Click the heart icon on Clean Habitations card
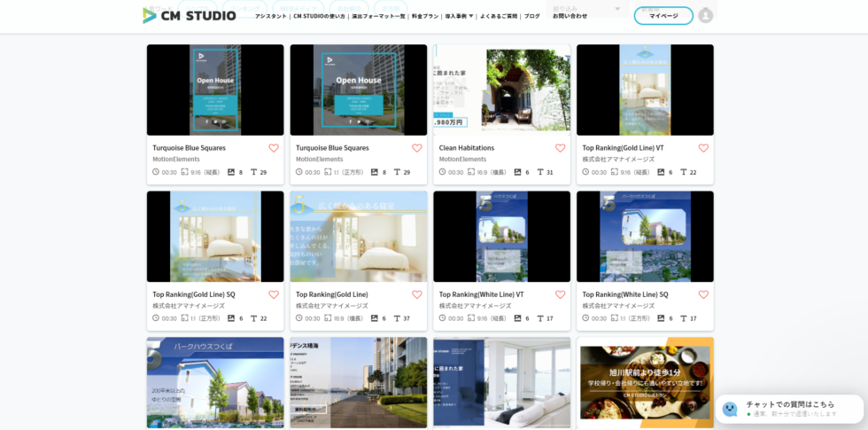The image size is (868, 430). [560, 148]
